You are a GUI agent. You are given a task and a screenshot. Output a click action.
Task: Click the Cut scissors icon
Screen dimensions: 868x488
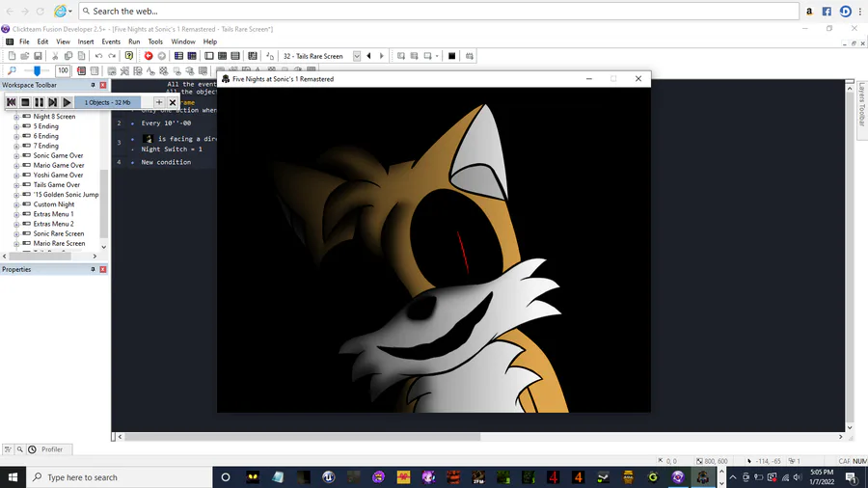pos(55,56)
